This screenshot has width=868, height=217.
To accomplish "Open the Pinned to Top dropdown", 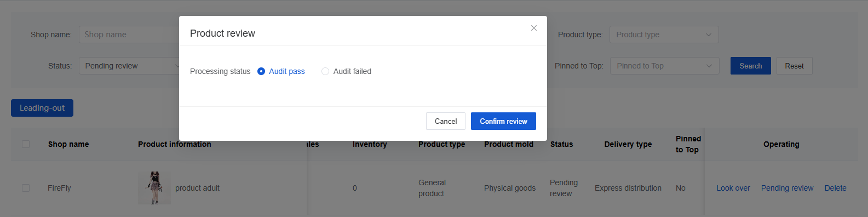I will pyautogui.click(x=664, y=66).
